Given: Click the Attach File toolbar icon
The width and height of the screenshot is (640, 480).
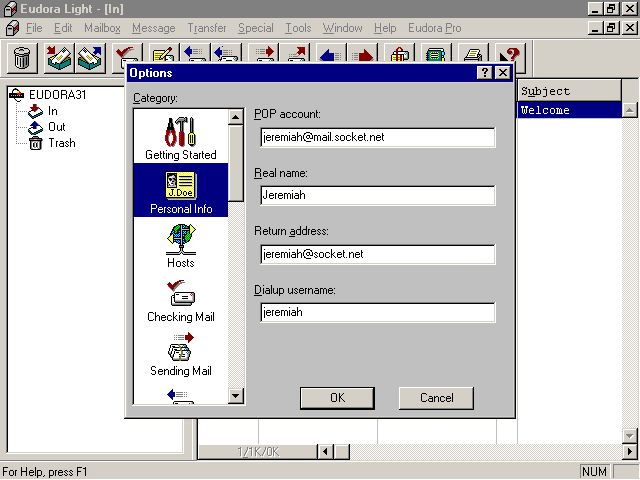Looking at the screenshot, I should (400, 54).
